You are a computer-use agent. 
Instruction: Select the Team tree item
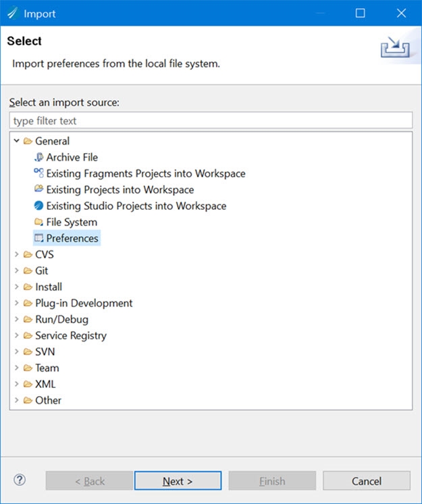pos(47,368)
